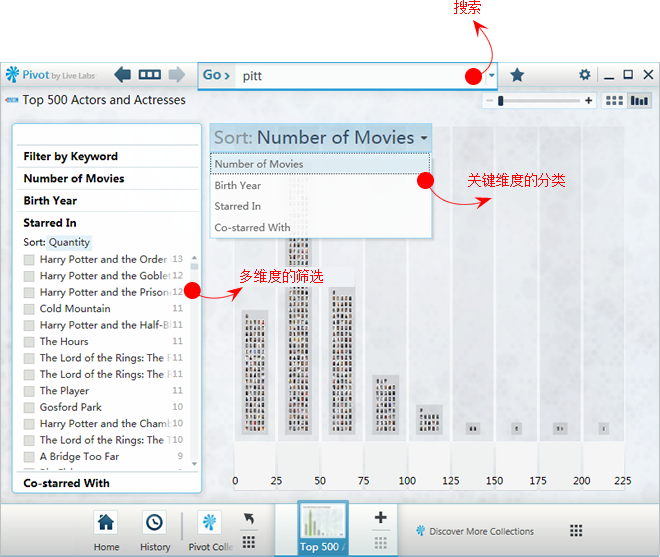Choose Co-starred With from sort menu

[x=252, y=227]
